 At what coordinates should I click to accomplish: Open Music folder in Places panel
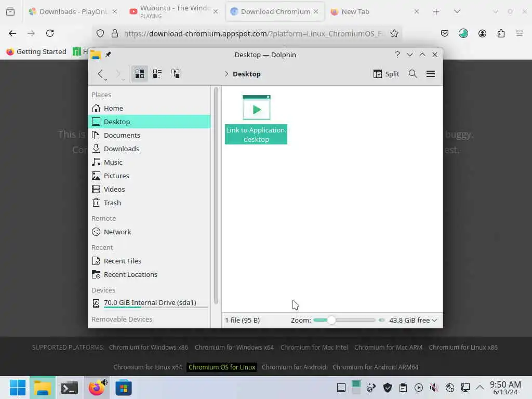tap(149, 162)
